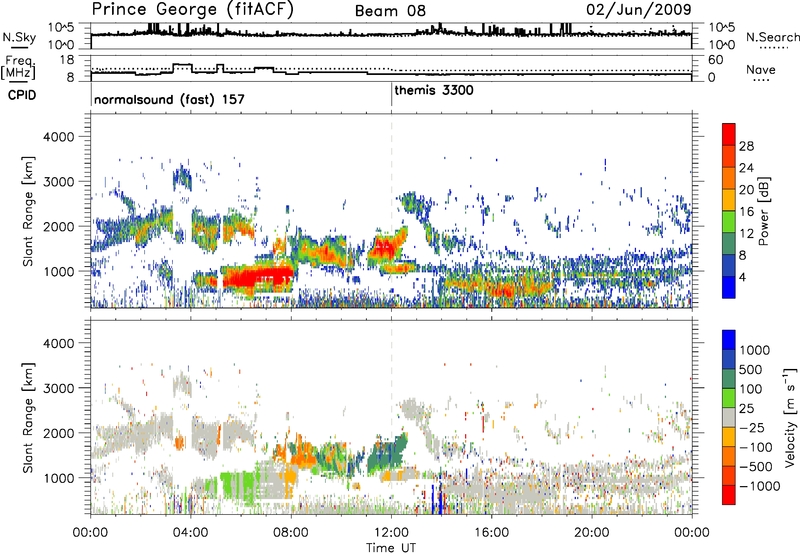Viewport: 800px width, 554px height.
Task: Click the dashed 12:00 marker in the power panel
Action: coord(391,211)
